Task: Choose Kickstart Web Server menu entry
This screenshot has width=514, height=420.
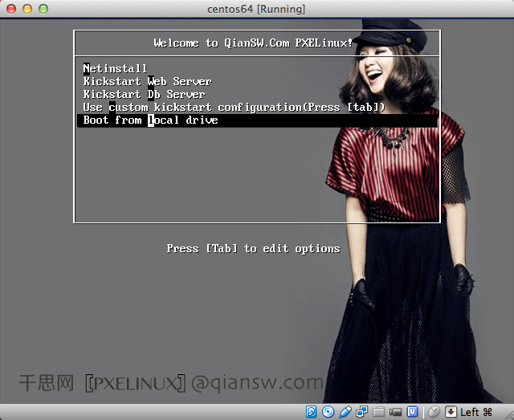Action: [148, 82]
